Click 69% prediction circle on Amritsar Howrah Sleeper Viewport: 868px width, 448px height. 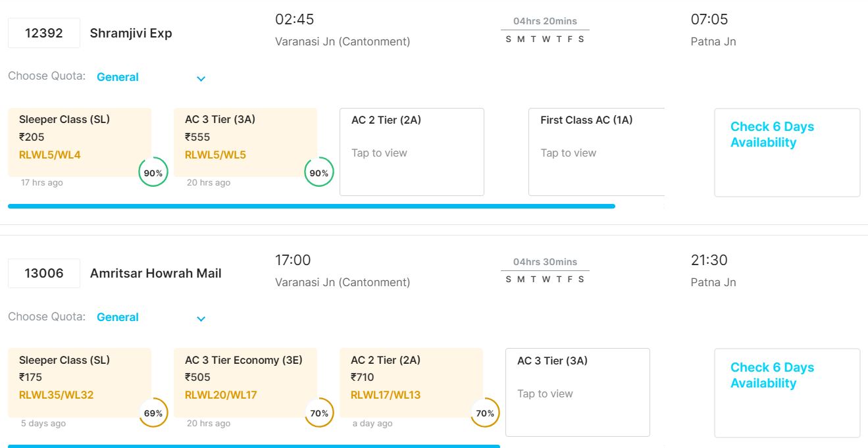(x=153, y=413)
